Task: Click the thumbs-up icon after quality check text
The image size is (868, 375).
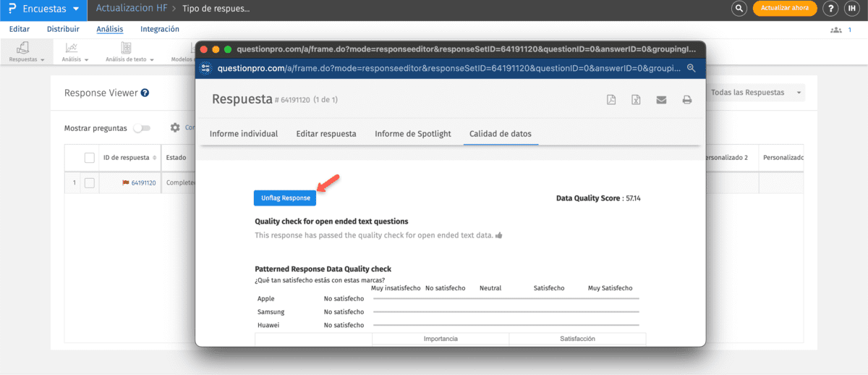Action: click(x=498, y=235)
